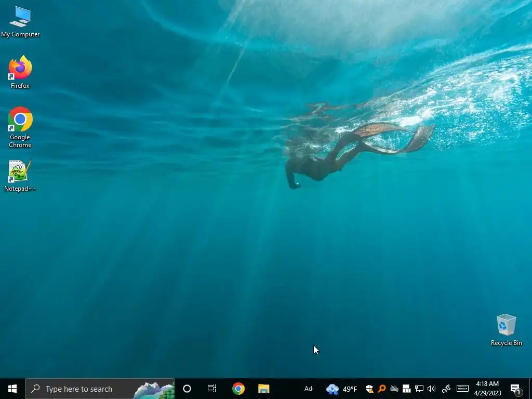The image size is (532, 399).
Task: Click the orange magnifier tray icon
Action: 382,389
